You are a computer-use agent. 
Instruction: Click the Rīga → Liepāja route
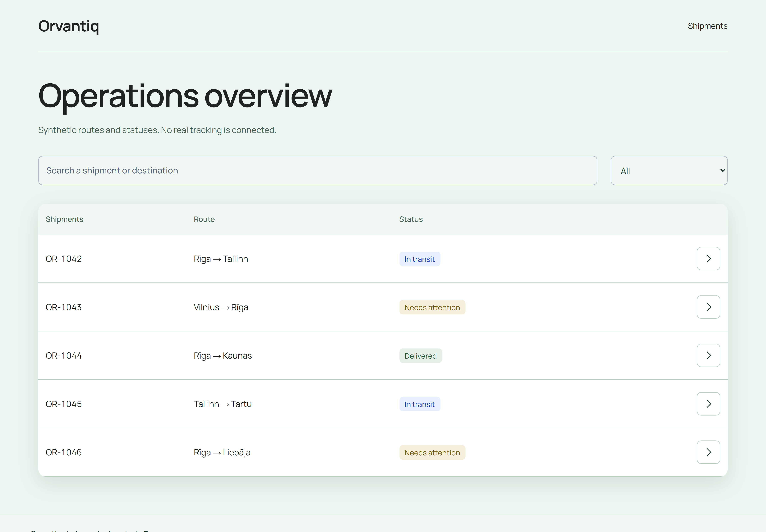tap(222, 453)
